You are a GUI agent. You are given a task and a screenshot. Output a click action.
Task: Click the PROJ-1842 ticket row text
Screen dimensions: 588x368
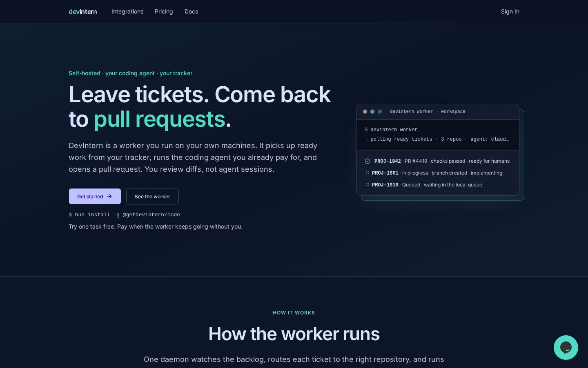442,161
